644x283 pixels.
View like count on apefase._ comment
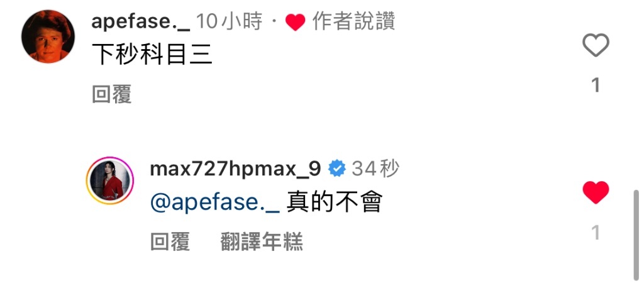(x=596, y=86)
